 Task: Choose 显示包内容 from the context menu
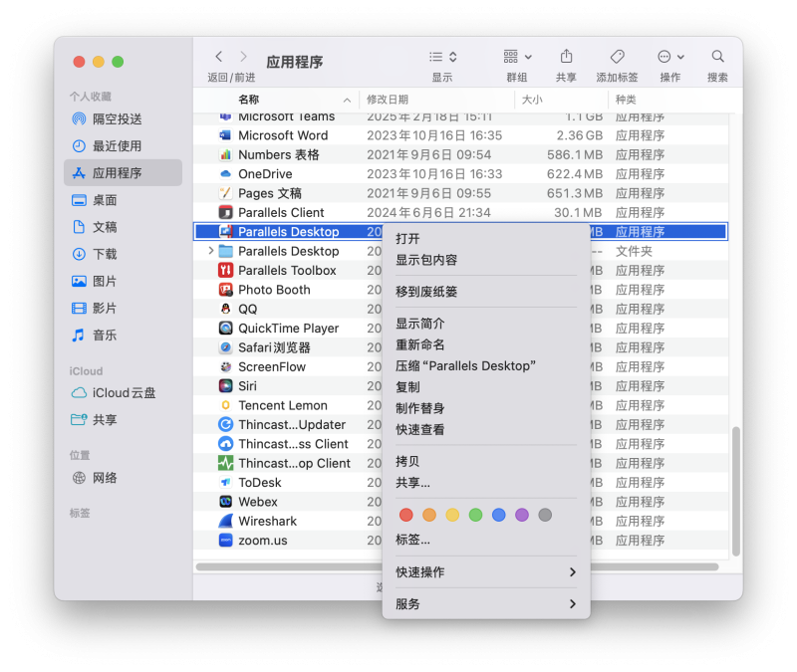[x=486, y=260]
